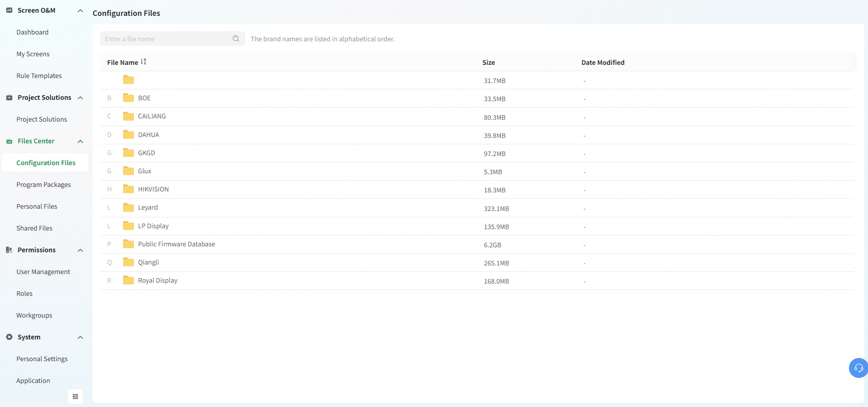
Task: Click the Screen O&M section icon
Action: click(x=9, y=10)
